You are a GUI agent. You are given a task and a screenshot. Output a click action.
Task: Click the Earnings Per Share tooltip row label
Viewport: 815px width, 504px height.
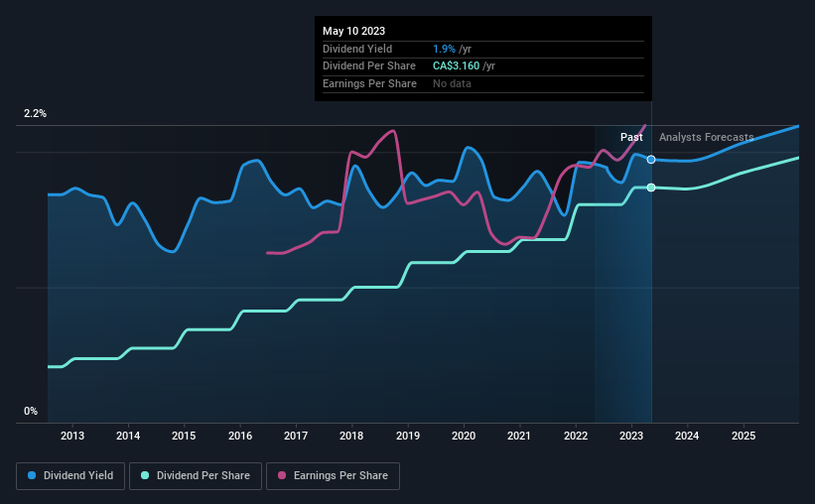click(369, 83)
